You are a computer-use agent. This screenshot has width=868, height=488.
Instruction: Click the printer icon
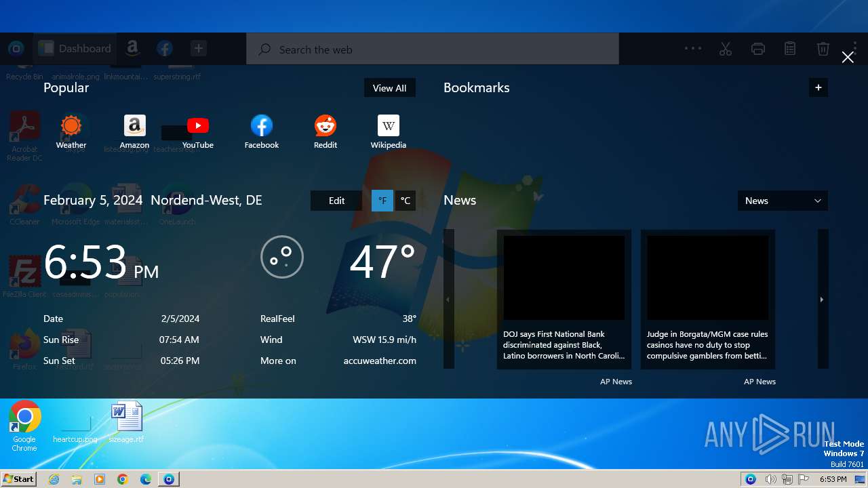(x=758, y=49)
